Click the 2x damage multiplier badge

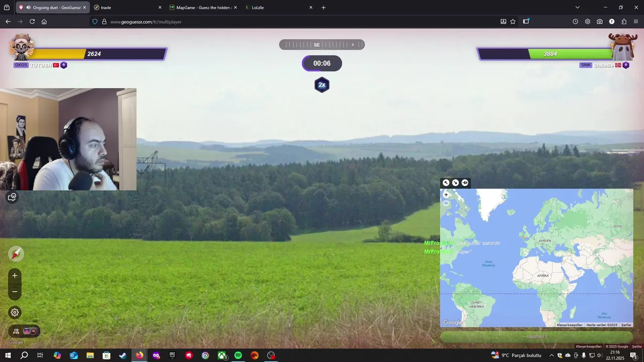(x=322, y=85)
